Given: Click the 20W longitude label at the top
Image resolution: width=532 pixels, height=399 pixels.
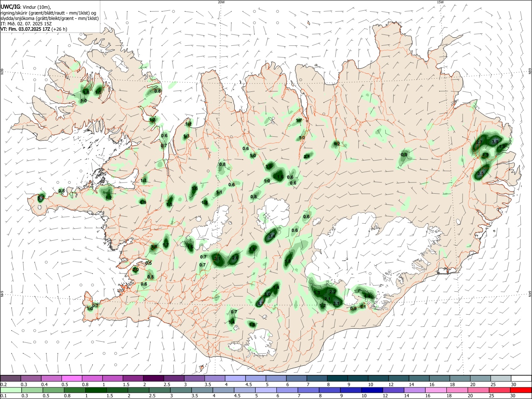Looking at the screenshot, I should point(221,2).
